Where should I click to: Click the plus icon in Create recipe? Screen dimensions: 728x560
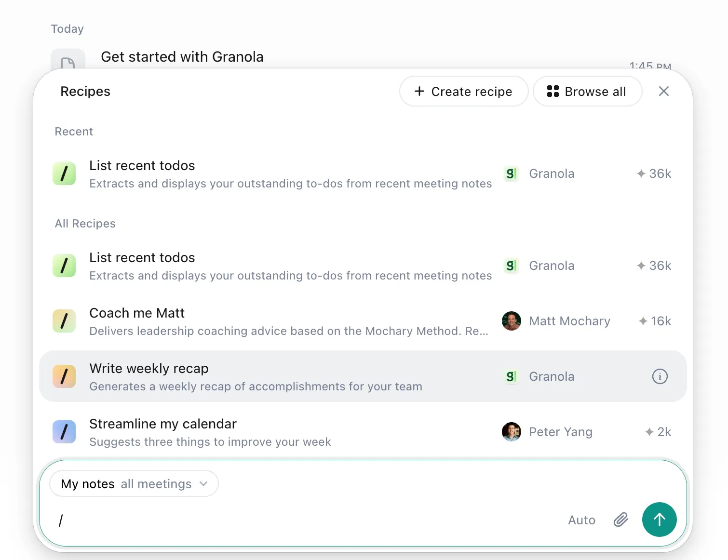[419, 91]
